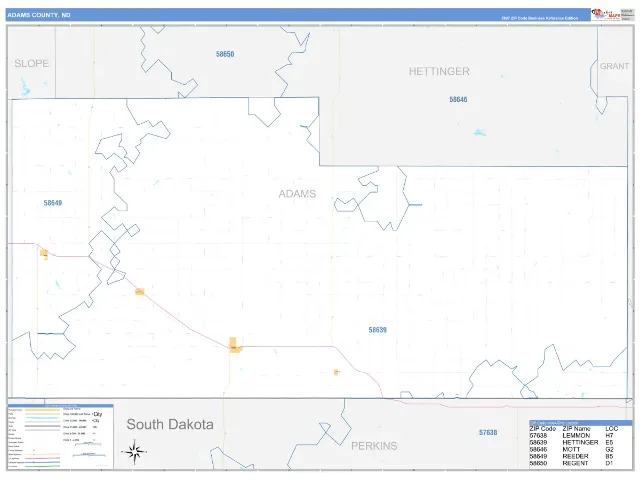Click the blue lake under the SLOPE label
The image size is (640, 480).
point(24,87)
